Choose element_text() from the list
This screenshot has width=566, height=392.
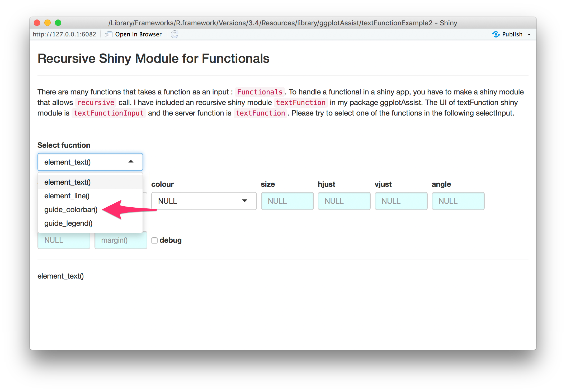(x=68, y=182)
